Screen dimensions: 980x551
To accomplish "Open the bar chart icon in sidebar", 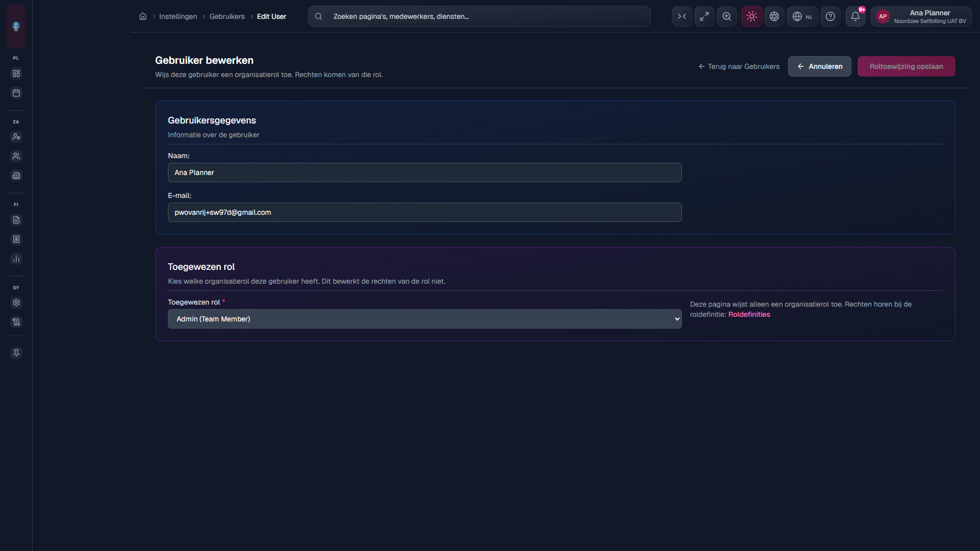I will 16,259.
